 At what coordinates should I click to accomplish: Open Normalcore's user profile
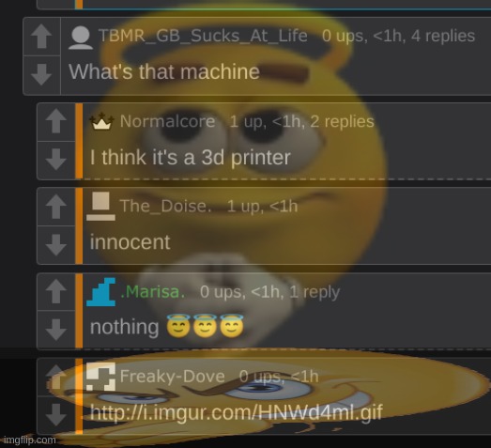(167, 121)
